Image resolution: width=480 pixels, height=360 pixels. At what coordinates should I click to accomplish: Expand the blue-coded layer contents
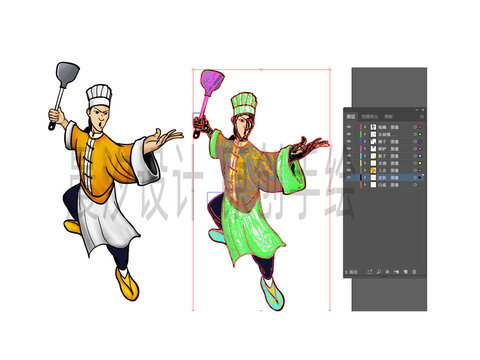click(365, 141)
